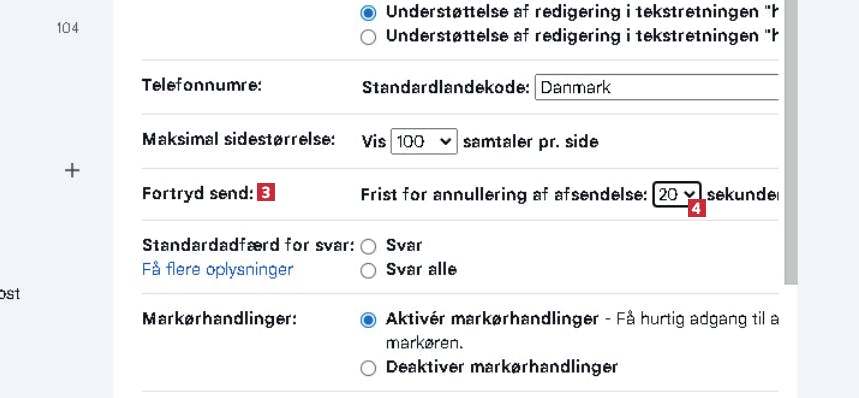Image resolution: width=859 pixels, height=398 pixels.
Task: Select the second unselected text-direction editing radio option
Action: [x=368, y=37]
